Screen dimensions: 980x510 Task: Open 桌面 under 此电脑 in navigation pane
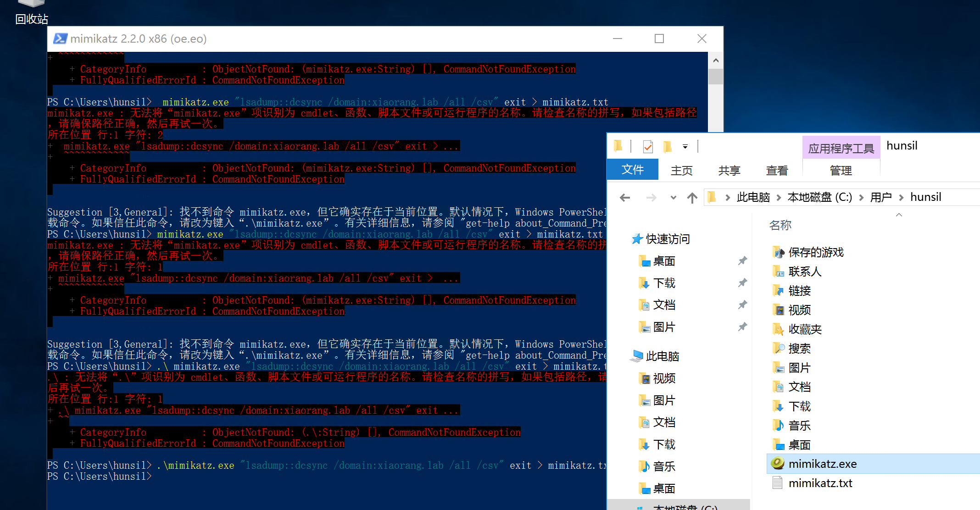click(x=657, y=488)
